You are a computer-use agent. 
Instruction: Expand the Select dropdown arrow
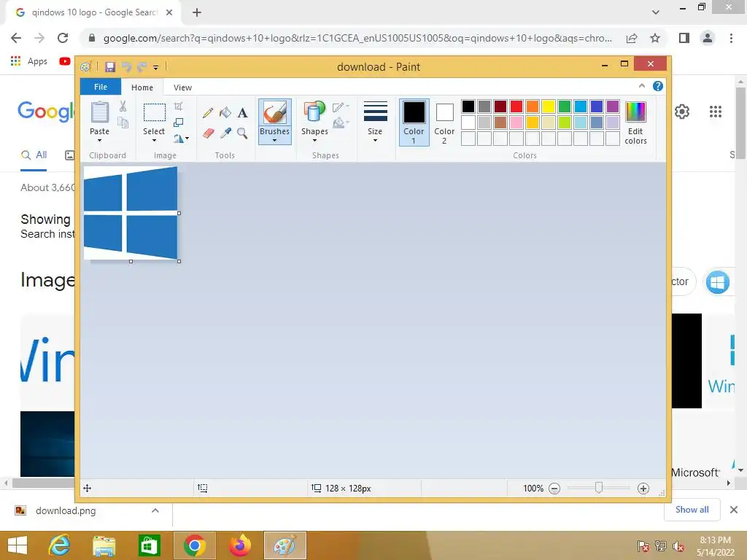coord(155,141)
